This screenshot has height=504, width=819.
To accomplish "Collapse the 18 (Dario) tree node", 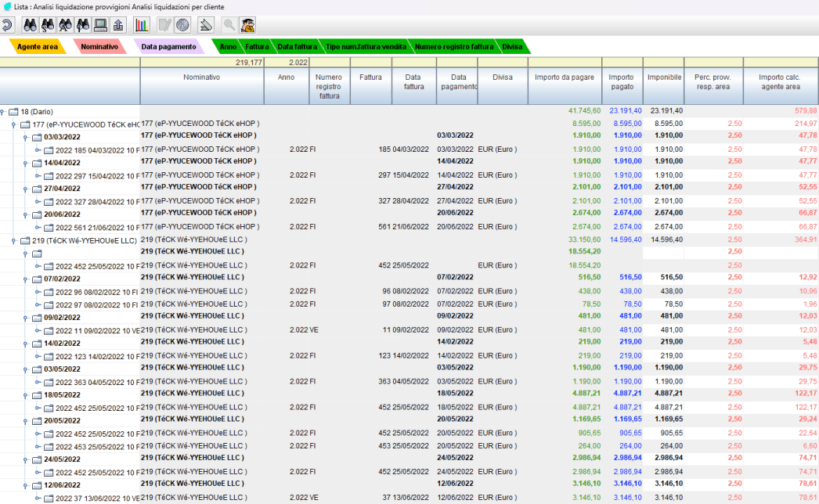I will (3, 111).
